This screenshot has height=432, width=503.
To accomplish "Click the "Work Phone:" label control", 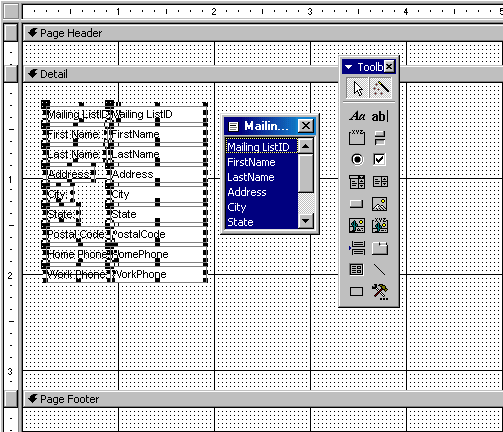I will [77, 274].
